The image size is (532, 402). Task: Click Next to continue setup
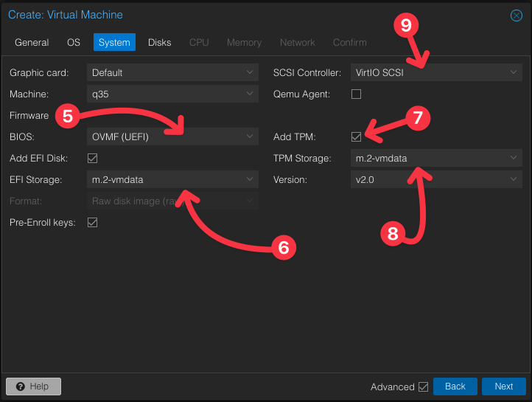pyautogui.click(x=503, y=387)
